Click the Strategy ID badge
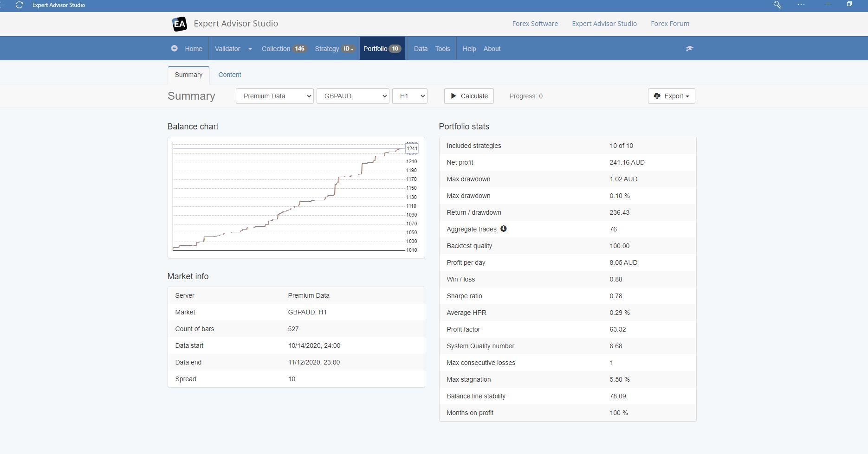Image resolution: width=868 pixels, height=454 pixels. click(348, 49)
